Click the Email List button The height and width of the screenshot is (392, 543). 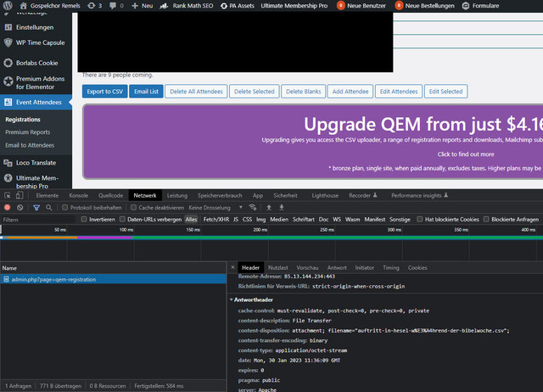(146, 92)
